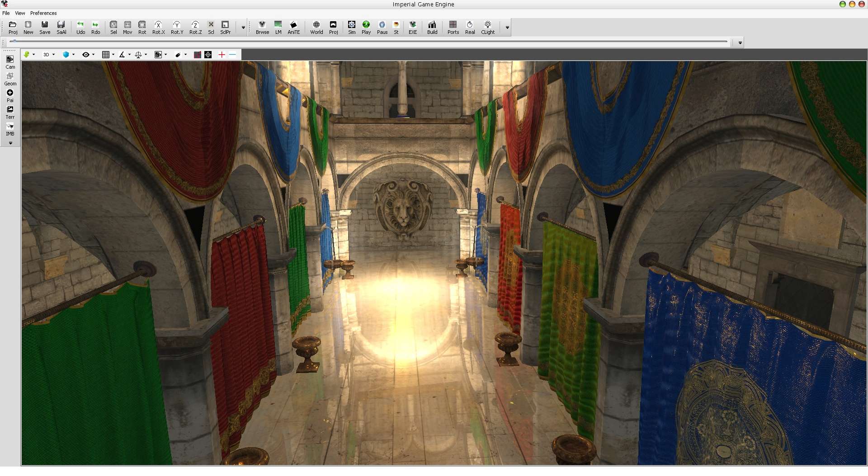The image size is (868, 476).
Task: Stop playback with St
Action: click(396, 27)
